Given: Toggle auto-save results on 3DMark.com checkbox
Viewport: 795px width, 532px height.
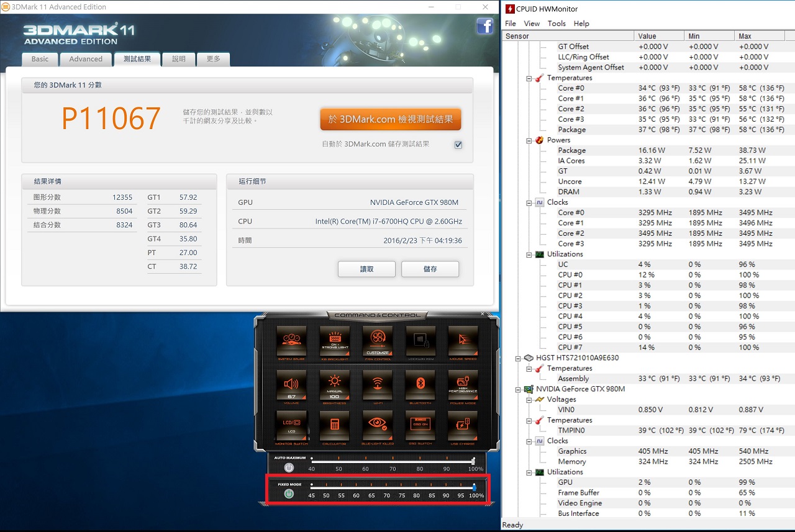Looking at the screenshot, I should [458, 145].
